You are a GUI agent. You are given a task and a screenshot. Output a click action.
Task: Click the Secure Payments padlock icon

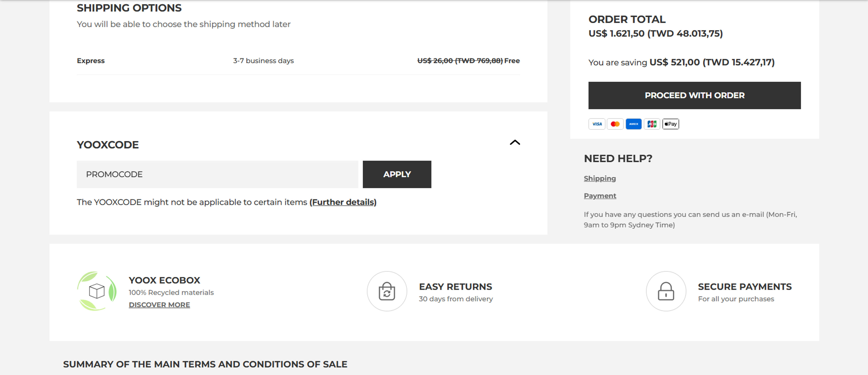point(665,291)
